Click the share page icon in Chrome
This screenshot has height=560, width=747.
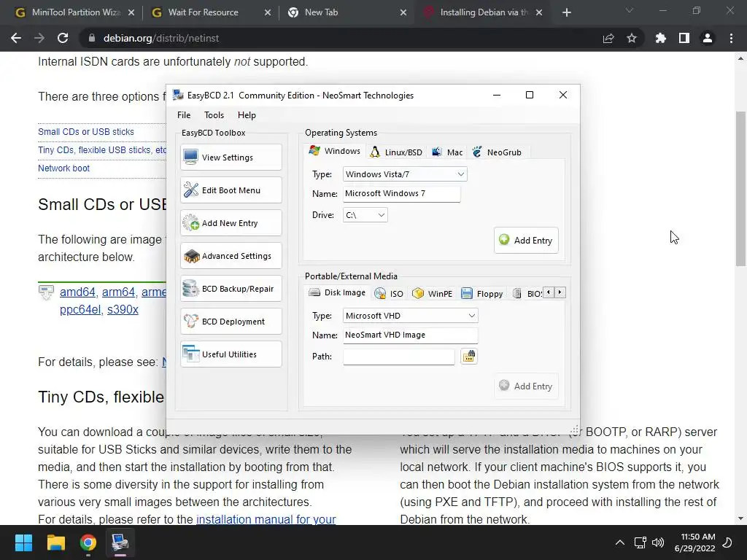pos(608,38)
